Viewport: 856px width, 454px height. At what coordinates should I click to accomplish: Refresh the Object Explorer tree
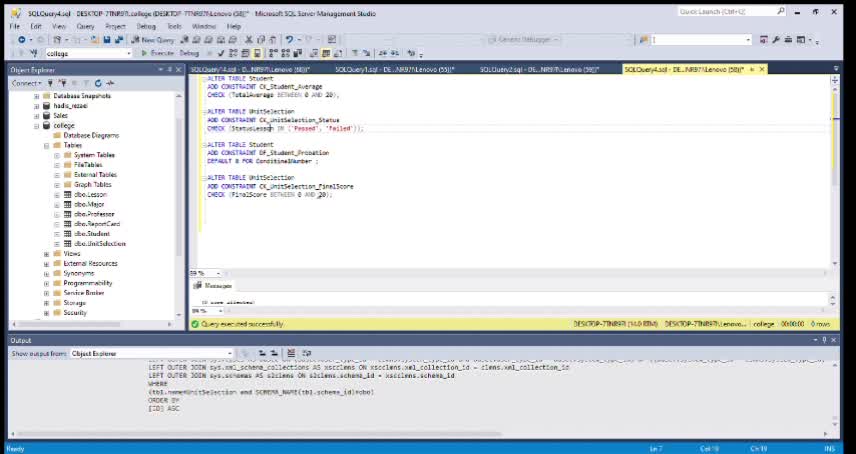[97, 84]
